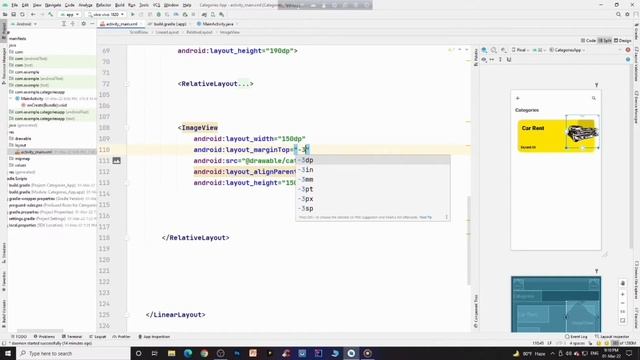Select the activity_main.xml editor tab
The width and height of the screenshot is (640, 360).
coord(121,24)
